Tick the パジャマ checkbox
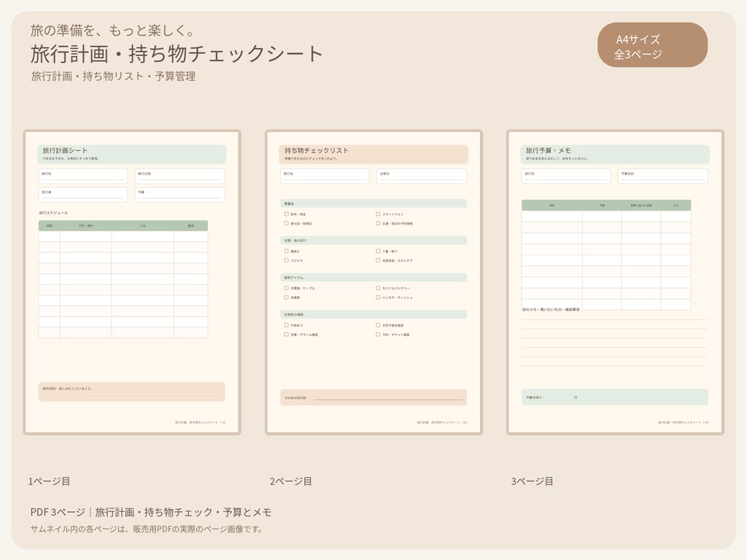Screen dimensions: 747x560 click(286, 260)
